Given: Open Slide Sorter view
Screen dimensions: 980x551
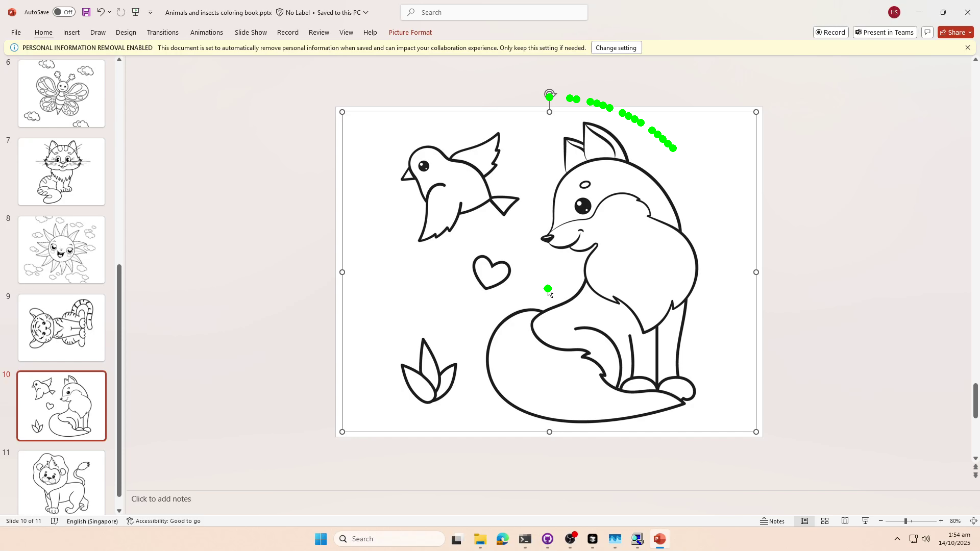Looking at the screenshot, I should (x=825, y=521).
